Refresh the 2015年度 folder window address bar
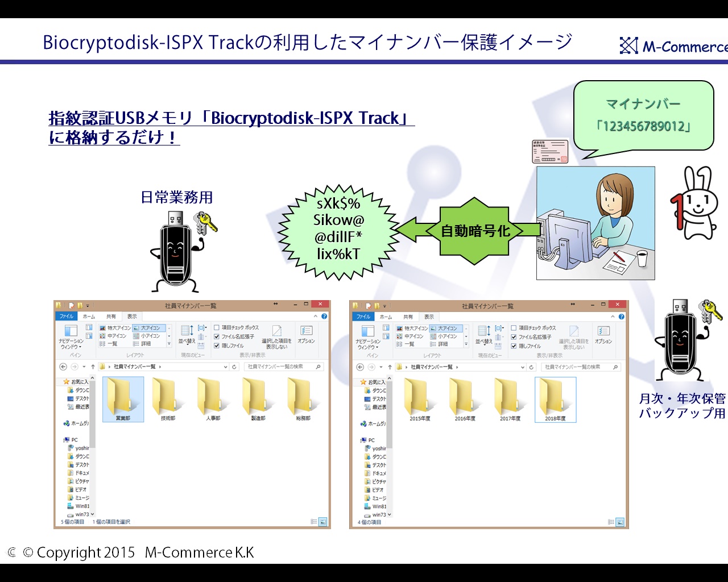 pos(531,367)
